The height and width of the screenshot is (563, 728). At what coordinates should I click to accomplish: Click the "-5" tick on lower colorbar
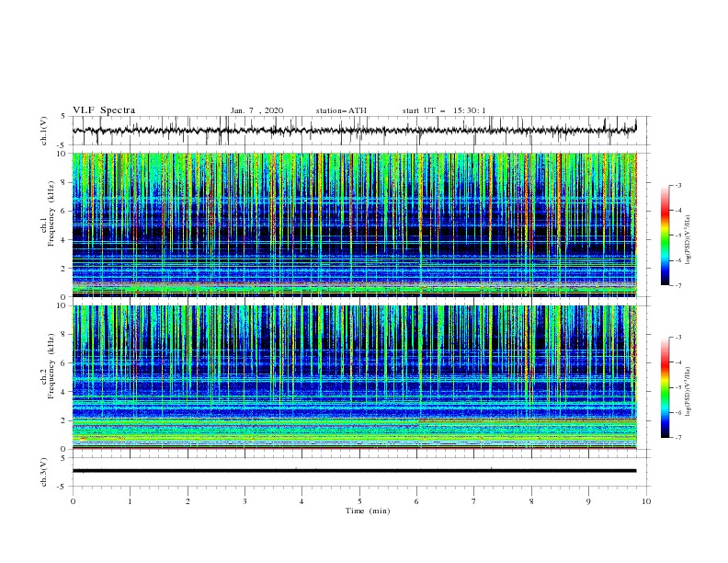[677, 387]
